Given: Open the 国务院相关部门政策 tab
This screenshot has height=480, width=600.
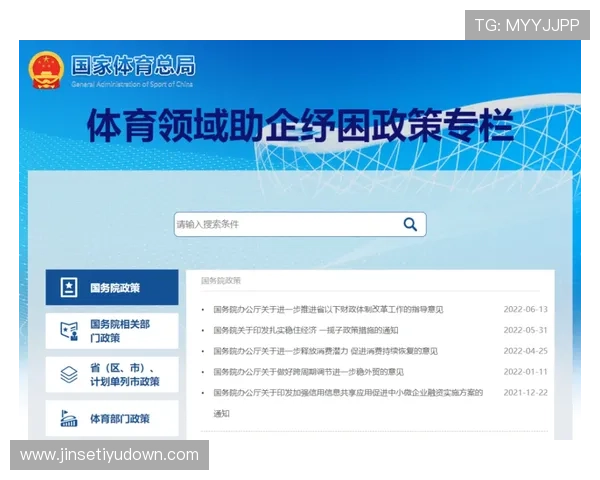Looking at the screenshot, I should pyautogui.click(x=112, y=331).
